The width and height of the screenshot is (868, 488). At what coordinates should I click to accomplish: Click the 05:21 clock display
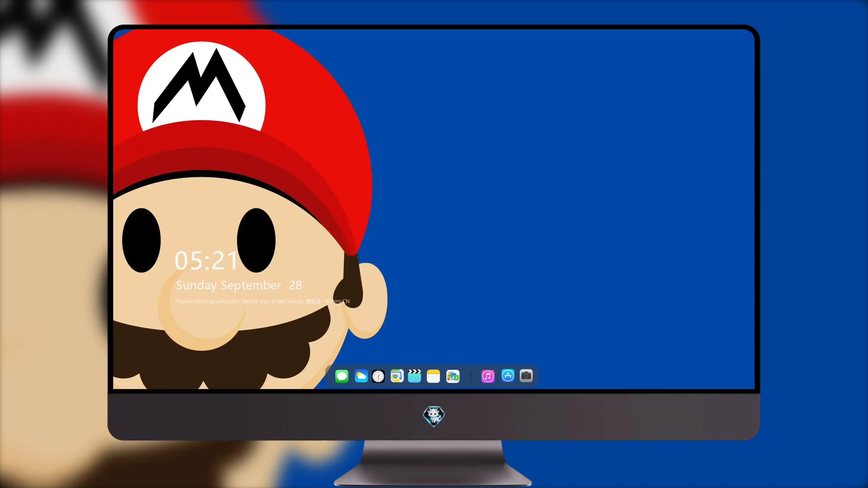(206, 260)
